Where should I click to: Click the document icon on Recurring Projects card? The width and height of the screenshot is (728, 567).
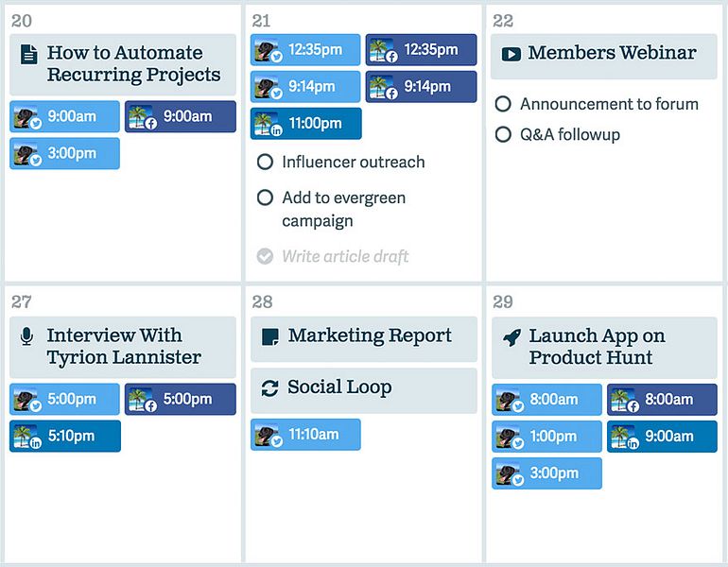pos(28,54)
